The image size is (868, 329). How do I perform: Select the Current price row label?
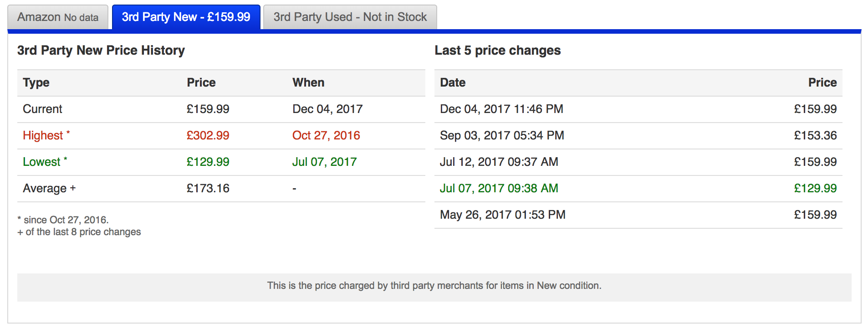[42, 109]
